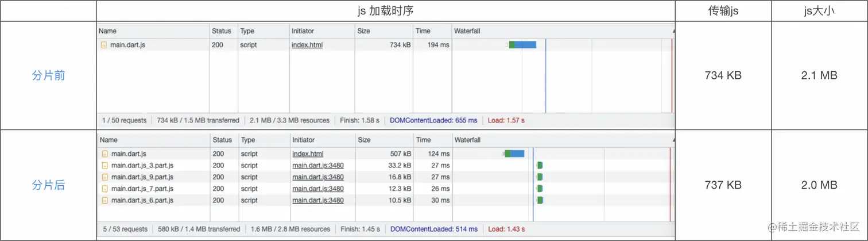
Task: Click '2.1 MB / 3.3 MB resources' status entry
Action: click(x=290, y=121)
